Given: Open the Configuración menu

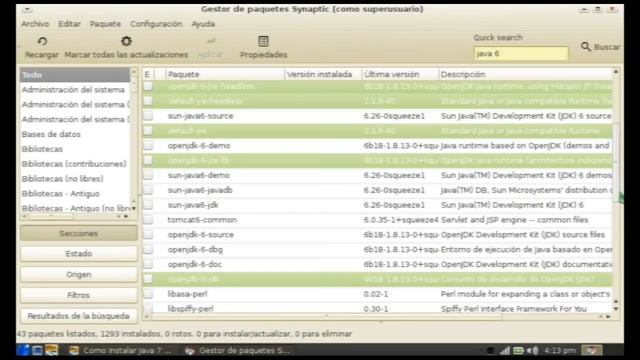Looking at the screenshot, I should tap(156, 24).
